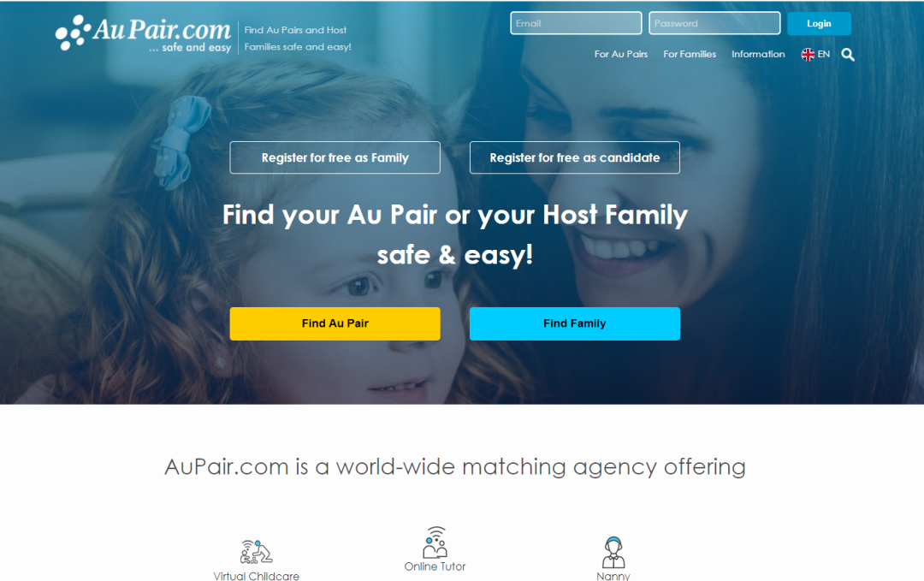This screenshot has height=581, width=924.
Task: Click the Virtual Childcare label
Action: pos(257,576)
